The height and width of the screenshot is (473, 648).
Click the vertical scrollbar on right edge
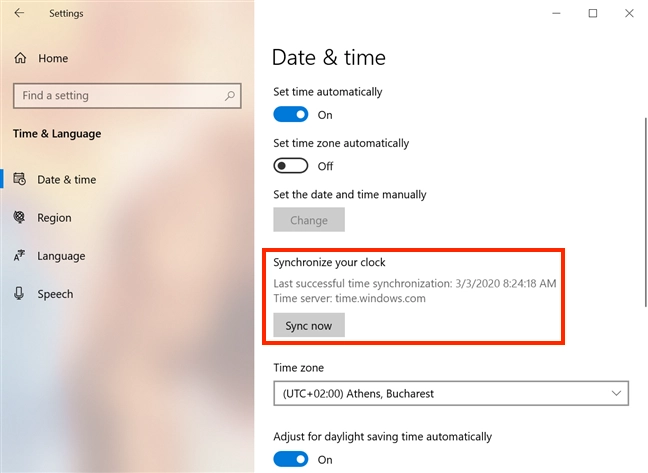[645, 212]
